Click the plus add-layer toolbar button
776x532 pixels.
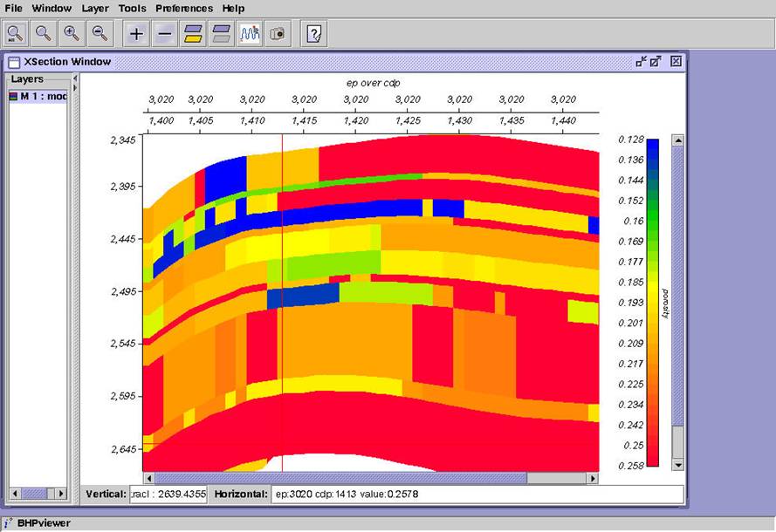136,34
